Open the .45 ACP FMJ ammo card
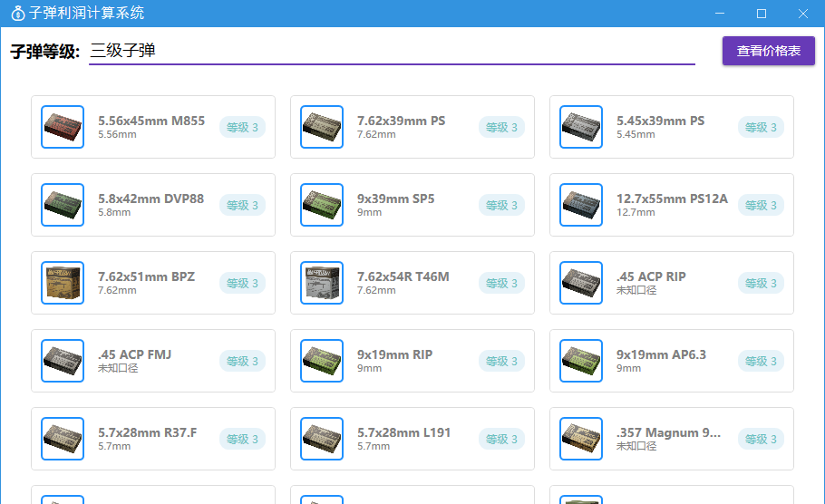Screen dimensions: 825x504 click(152, 362)
